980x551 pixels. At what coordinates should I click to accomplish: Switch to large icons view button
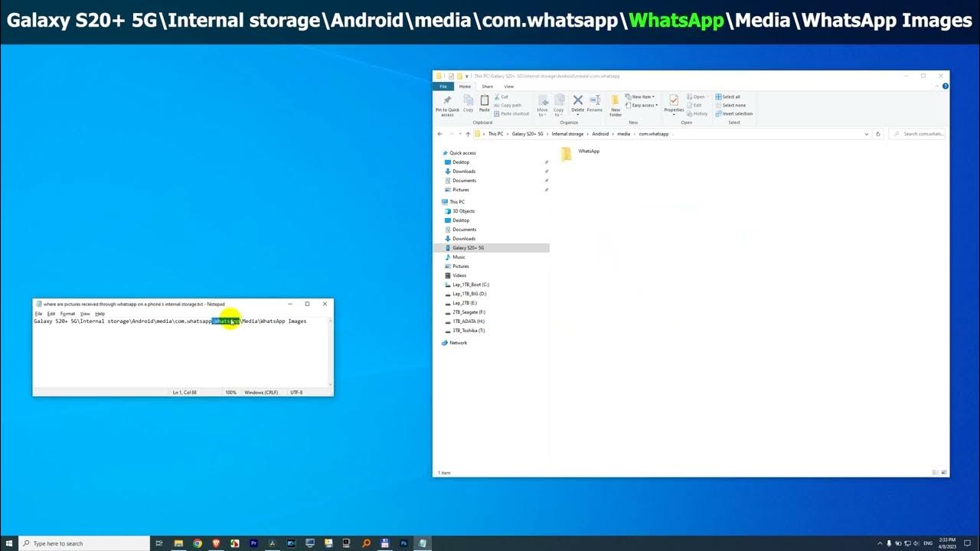pyautogui.click(x=944, y=473)
